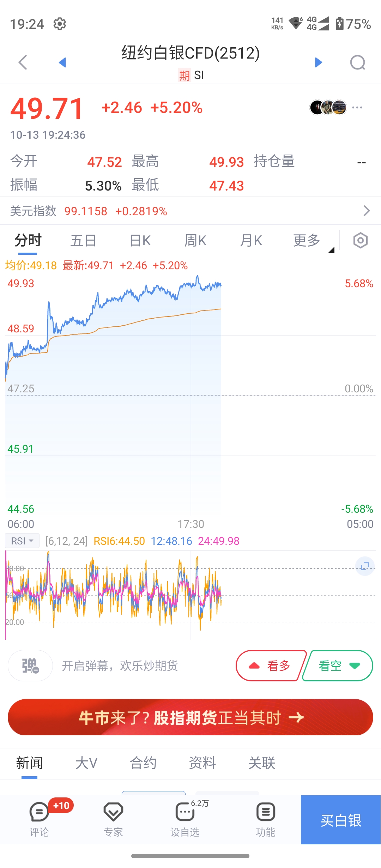Screen dimensions: 381x868
Task: Switch to the 合约 tab
Action: coord(143,763)
